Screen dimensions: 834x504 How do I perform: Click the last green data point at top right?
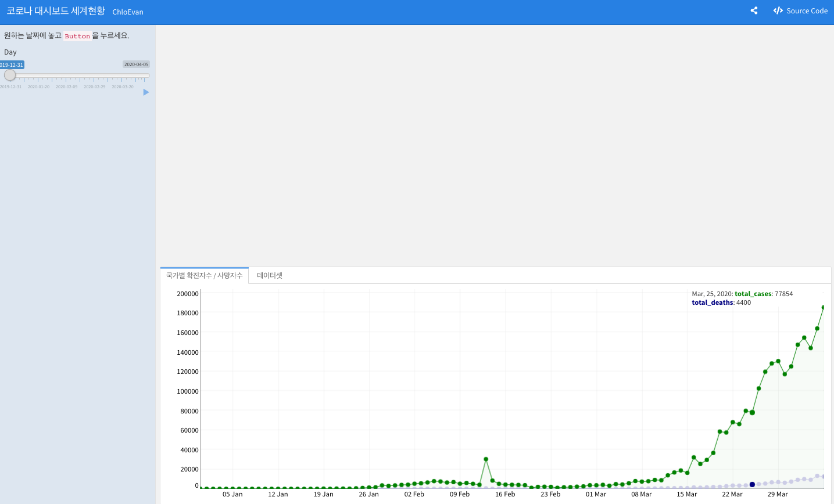tap(824, 307)
